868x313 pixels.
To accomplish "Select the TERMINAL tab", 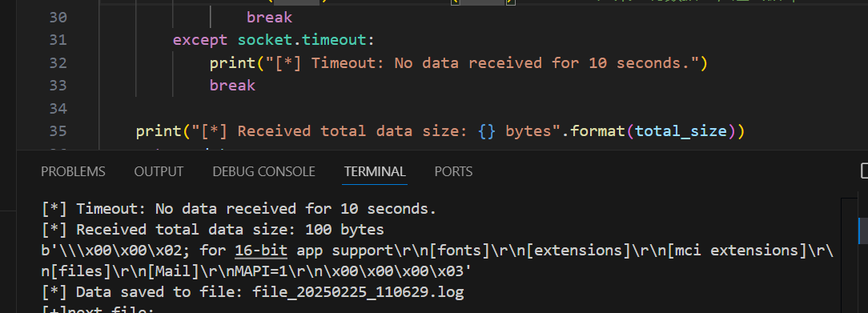I will pos(375,171).
